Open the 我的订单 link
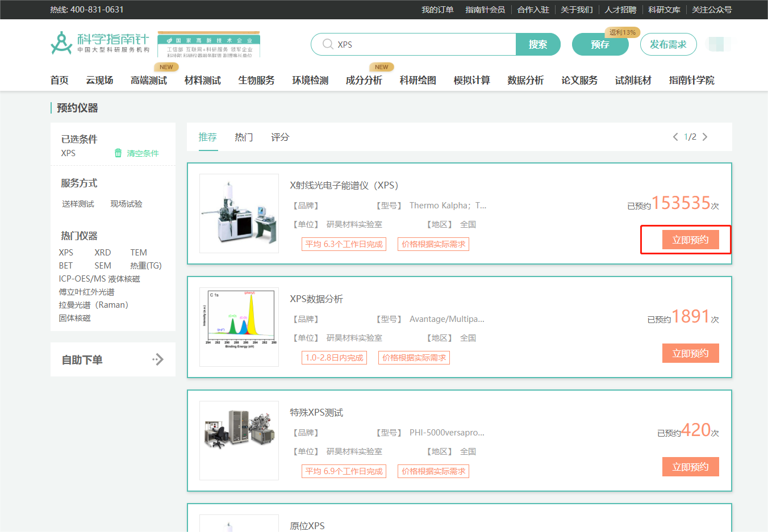The height and width of the screenshot is (532, 768). 437,9
